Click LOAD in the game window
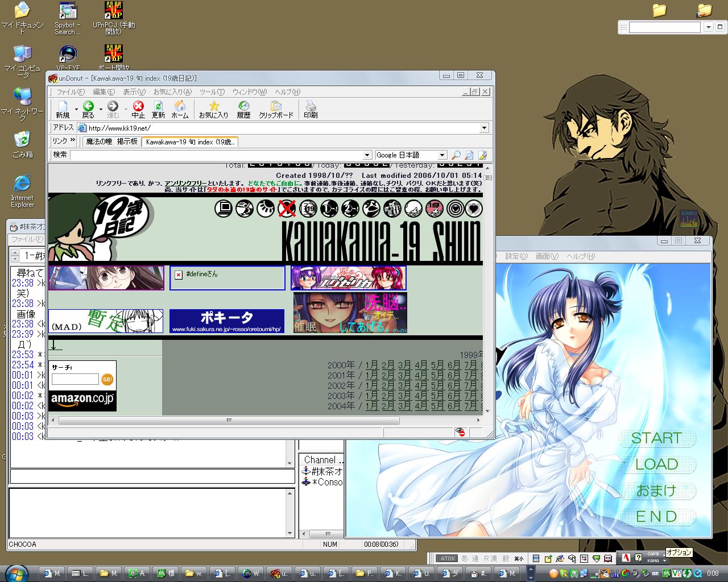This screenshot has width=728, height=582. coord(656,464)
